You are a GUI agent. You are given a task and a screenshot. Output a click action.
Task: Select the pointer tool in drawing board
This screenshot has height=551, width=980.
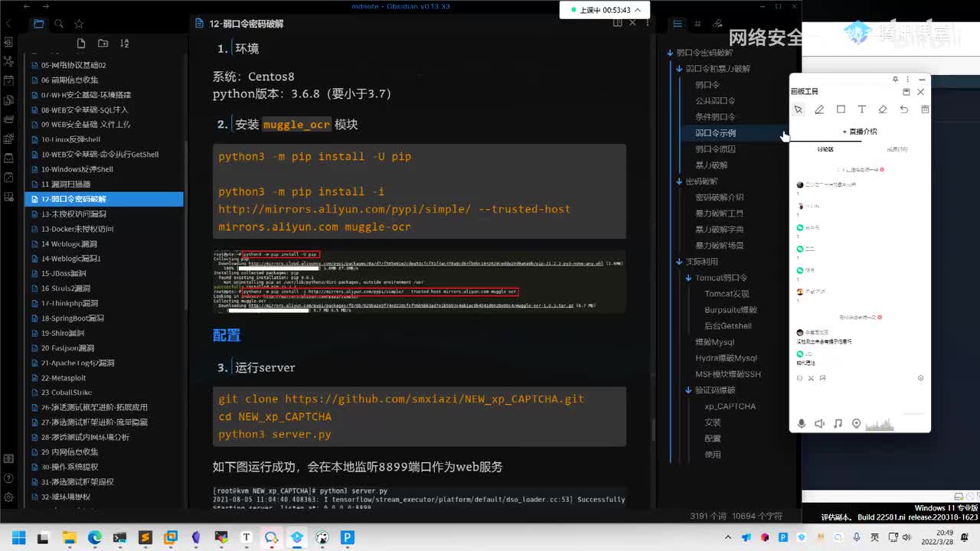(799, 109)
